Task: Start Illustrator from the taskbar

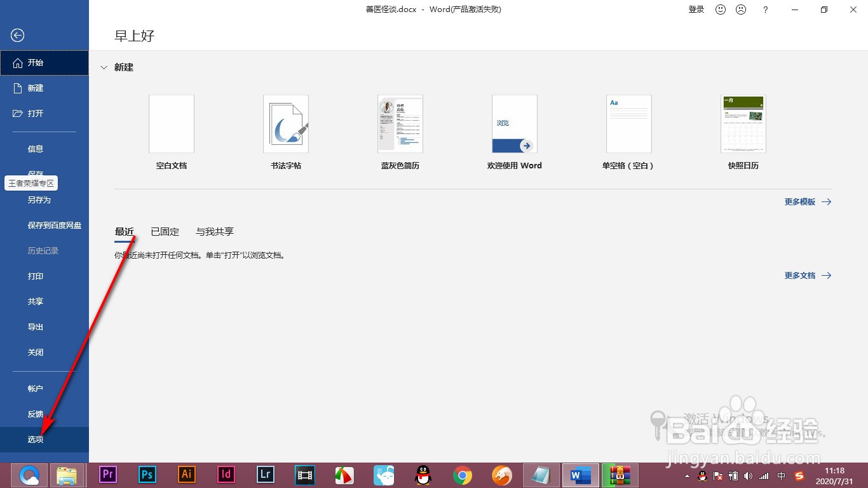Action: tap(186, 475)
